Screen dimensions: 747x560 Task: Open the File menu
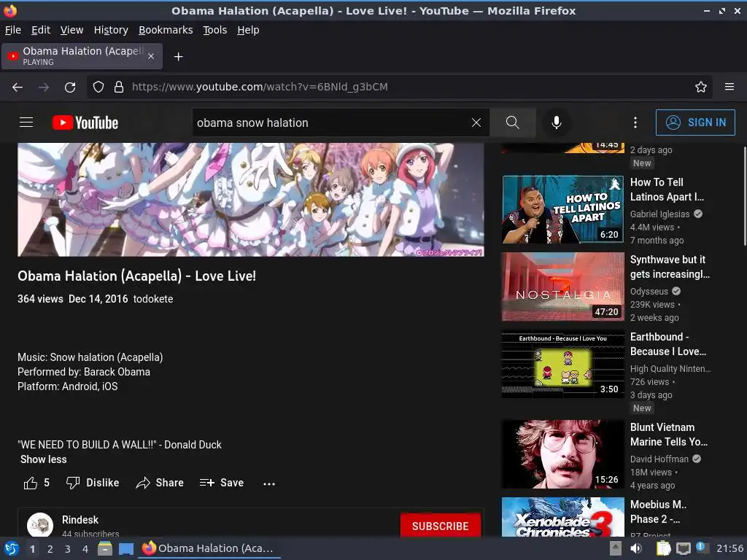pos(13,30)
